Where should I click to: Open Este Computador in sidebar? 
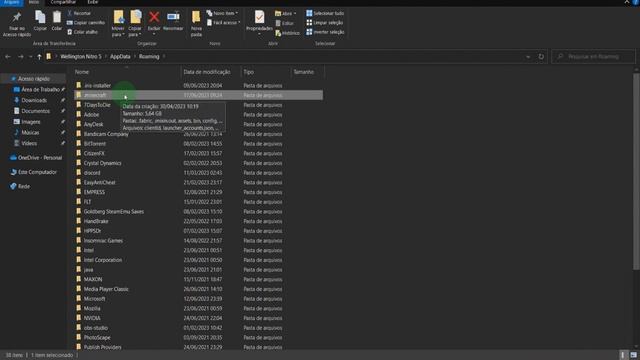(33, 172)
